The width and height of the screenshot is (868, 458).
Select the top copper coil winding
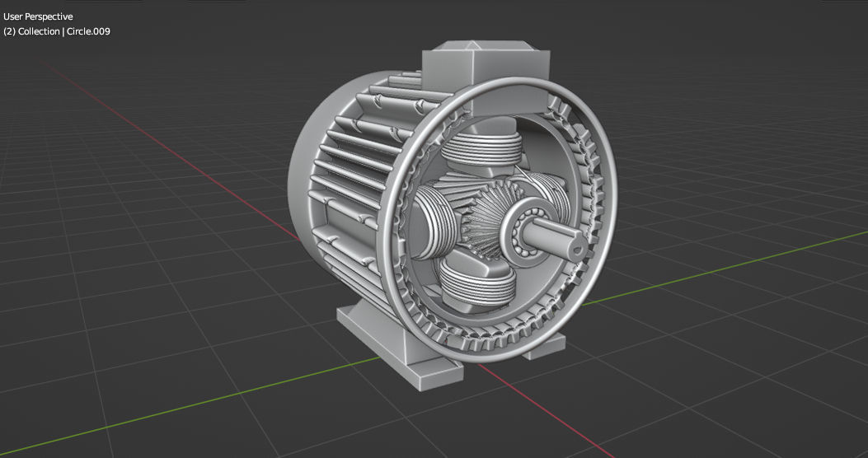click(482, 149)
